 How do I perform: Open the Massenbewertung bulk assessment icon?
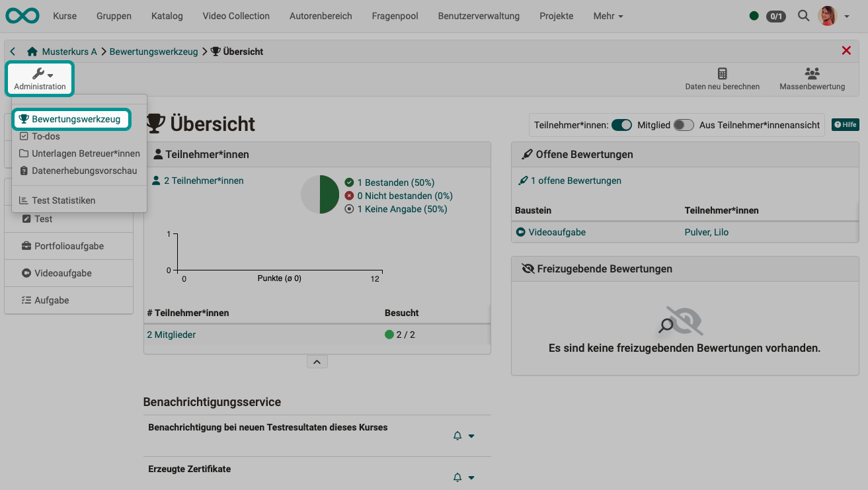(812, 80)
